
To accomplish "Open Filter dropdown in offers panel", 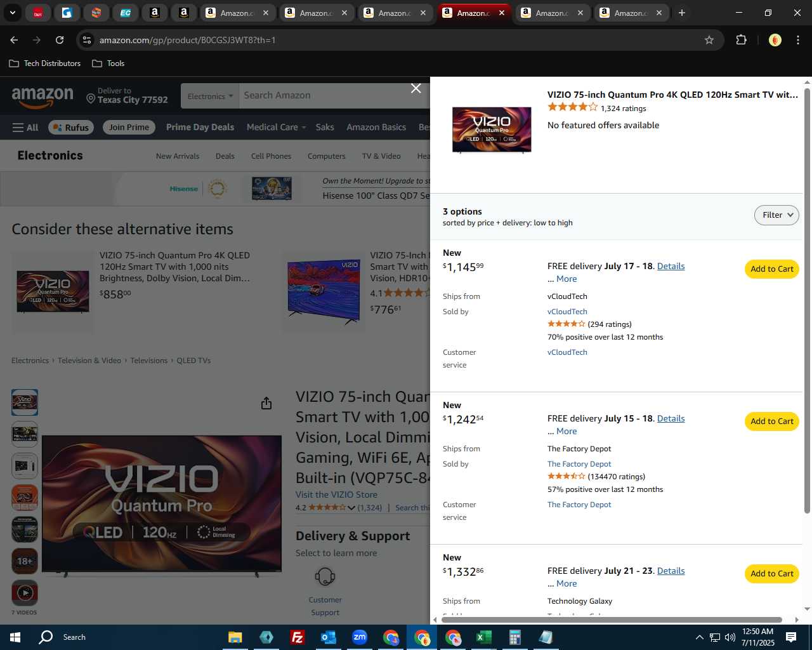I will pyautogui.click(x=776, y=215).
